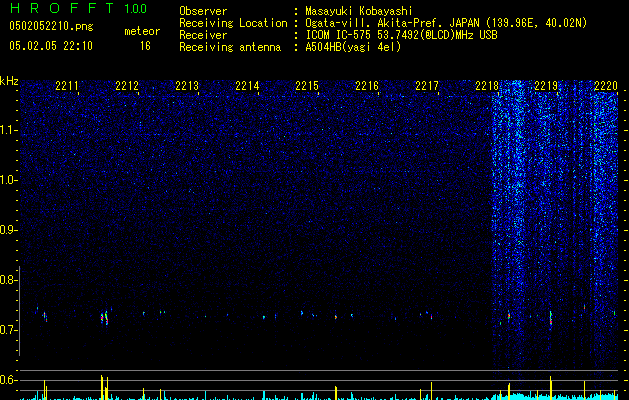Click the version number 1.00
The image size is (629, 400).
136,8
